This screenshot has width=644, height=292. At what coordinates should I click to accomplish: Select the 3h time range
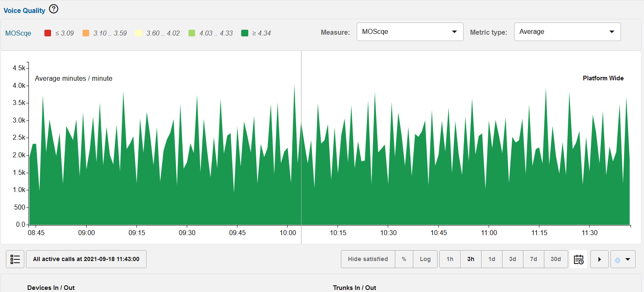(x=471, y=259)
